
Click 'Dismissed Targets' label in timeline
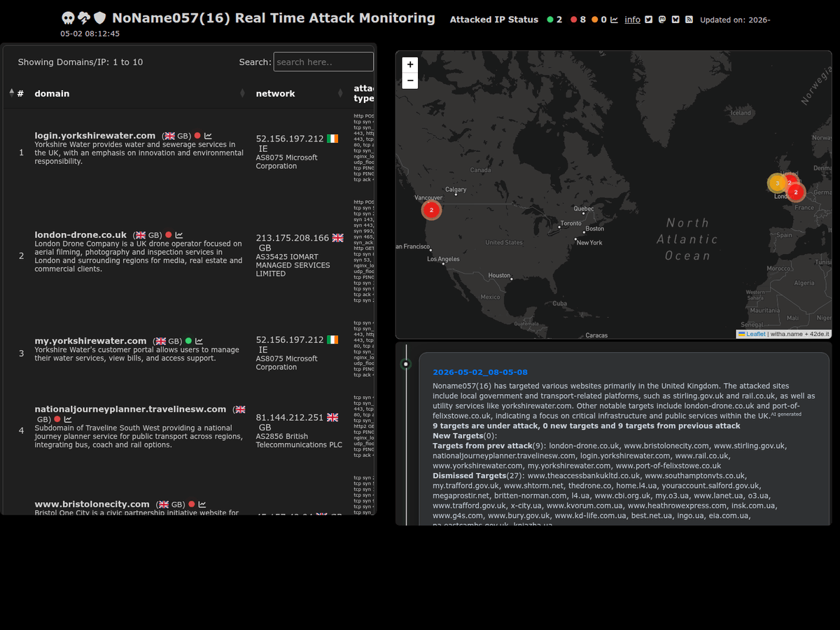(469, 475)
